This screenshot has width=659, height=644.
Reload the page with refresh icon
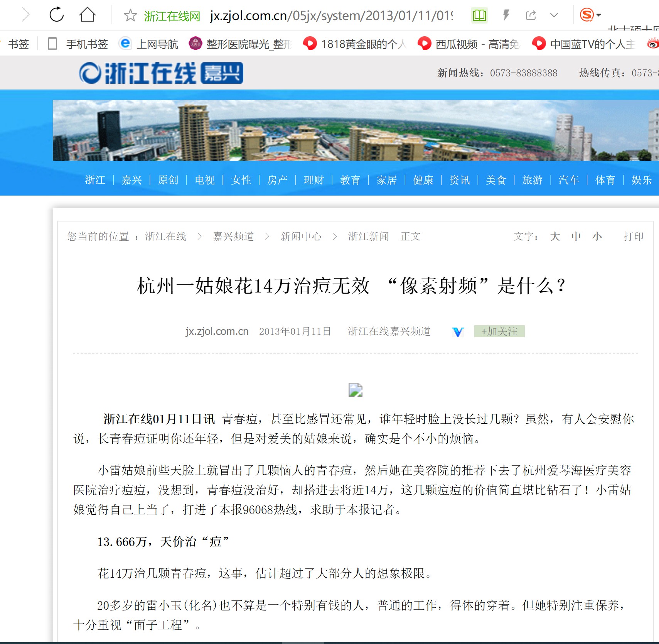(57, 15)
